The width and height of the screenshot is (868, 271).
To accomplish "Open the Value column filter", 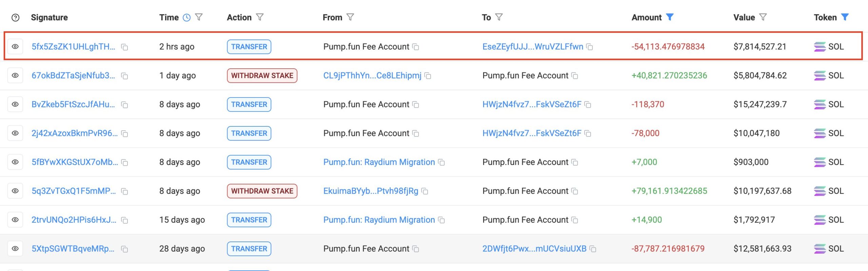I will point(763,17).
